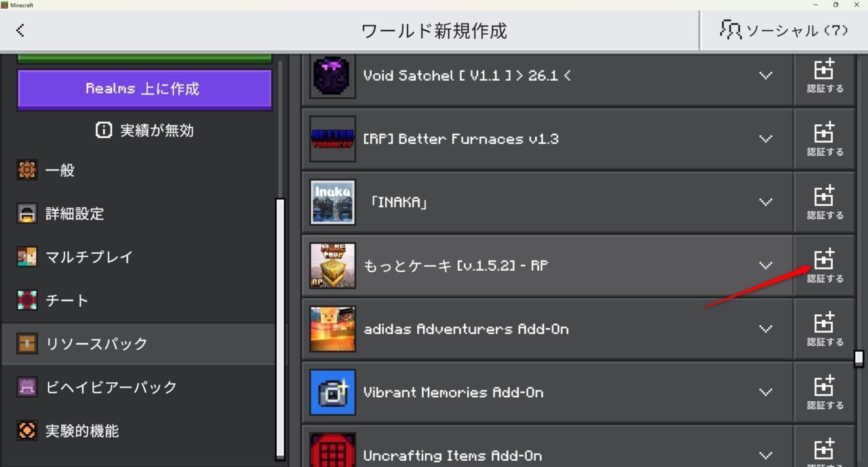Screen dimensions: 868x467
Task: Click the Minecraft icon in title bar
Action: (x=4, y=5)
